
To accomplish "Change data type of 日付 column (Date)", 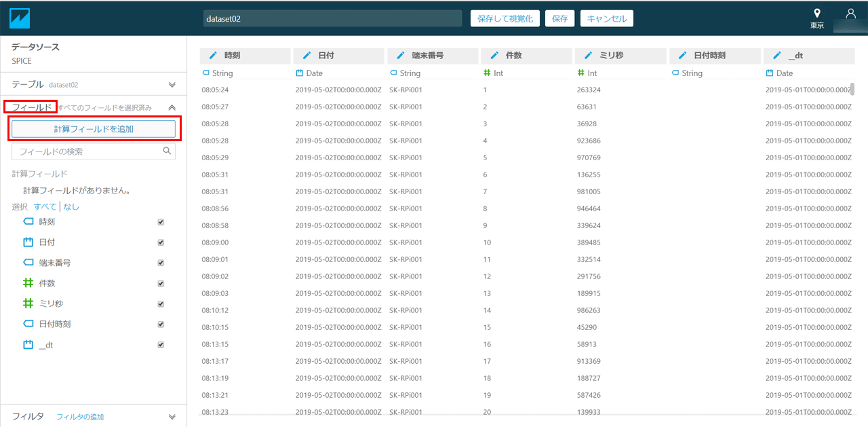I will [309, 73].
